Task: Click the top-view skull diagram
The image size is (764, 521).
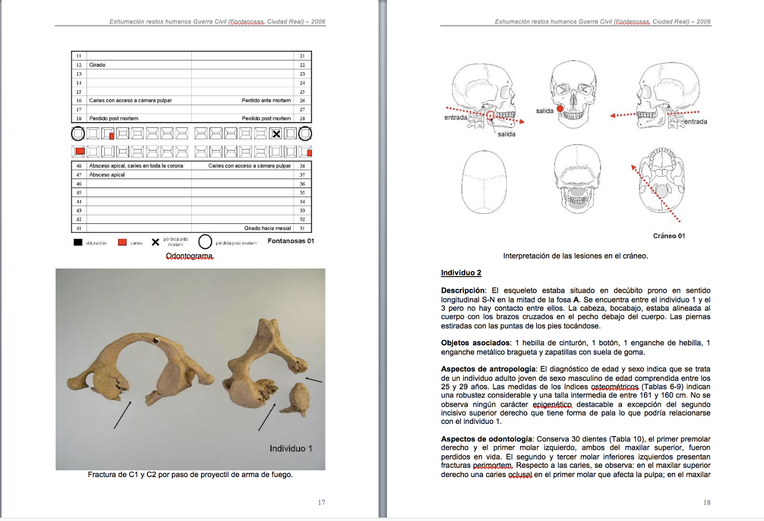Action: 482,180
